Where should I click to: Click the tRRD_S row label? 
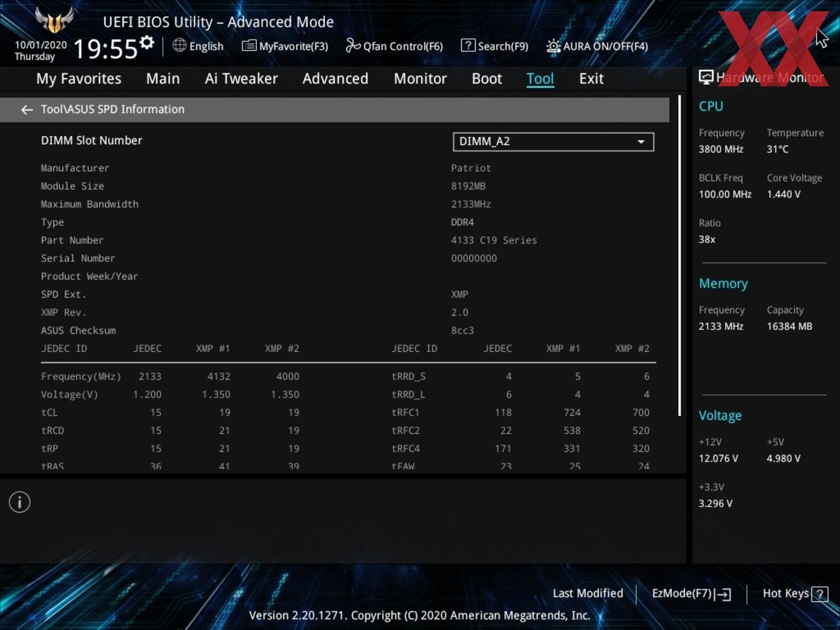point(408,376)
